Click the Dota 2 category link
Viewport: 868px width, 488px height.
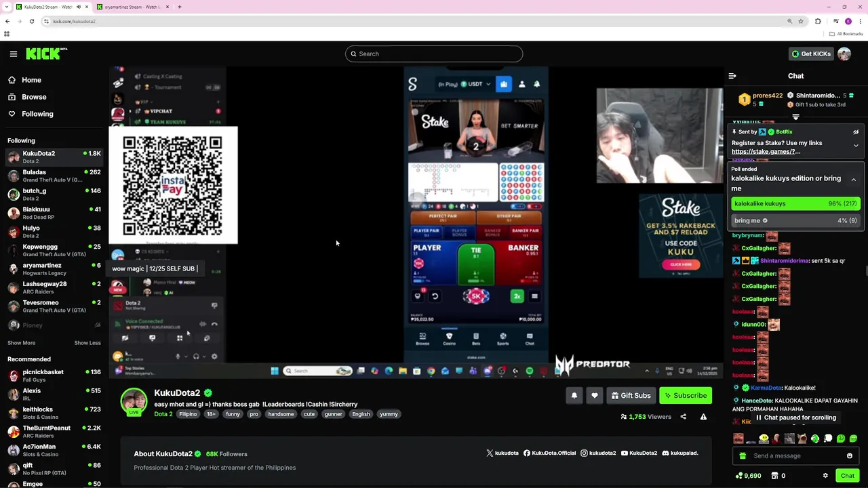(x=163, y=414)
